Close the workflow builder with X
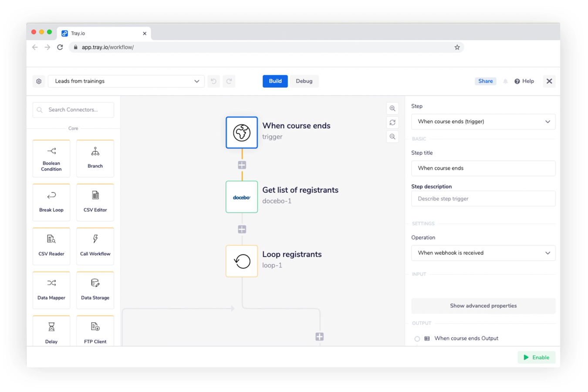 [549, 81]
